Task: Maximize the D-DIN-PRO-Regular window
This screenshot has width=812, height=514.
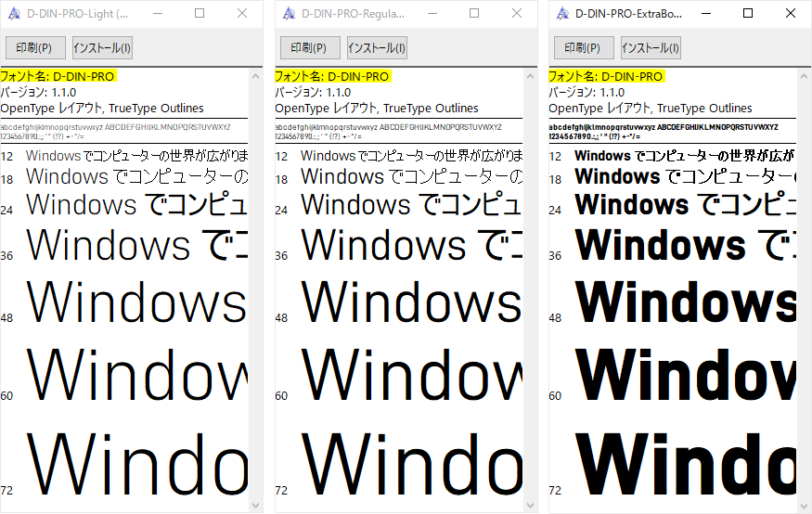Action: 474,14
